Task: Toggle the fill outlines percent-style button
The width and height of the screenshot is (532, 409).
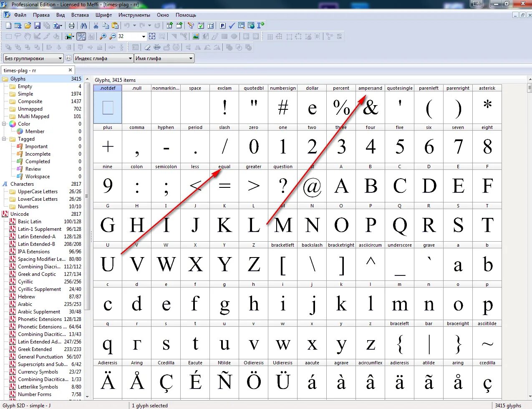Action: click(81, 36)
